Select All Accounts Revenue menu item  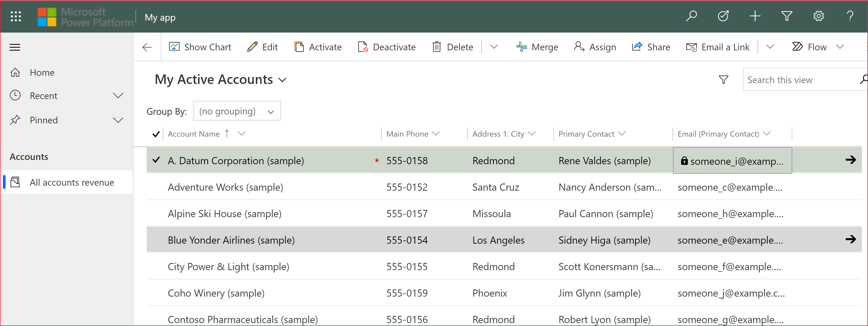[72, 182]
